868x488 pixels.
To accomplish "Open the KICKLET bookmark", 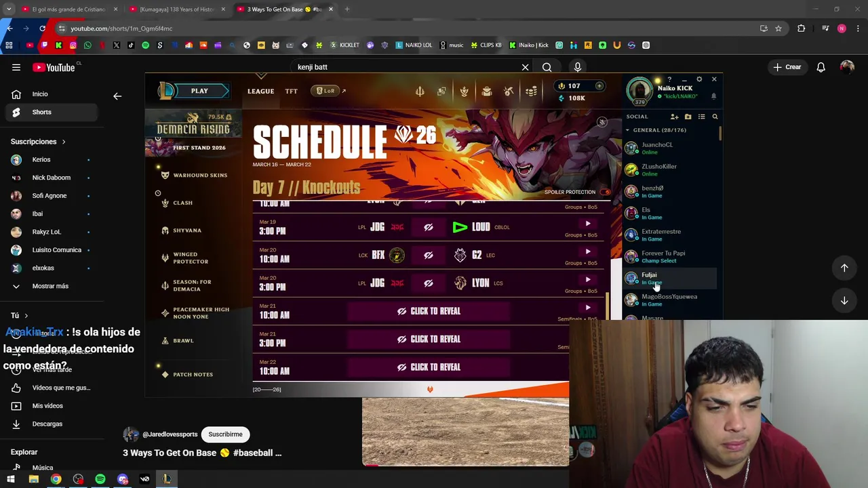I will tap(344, 45).
